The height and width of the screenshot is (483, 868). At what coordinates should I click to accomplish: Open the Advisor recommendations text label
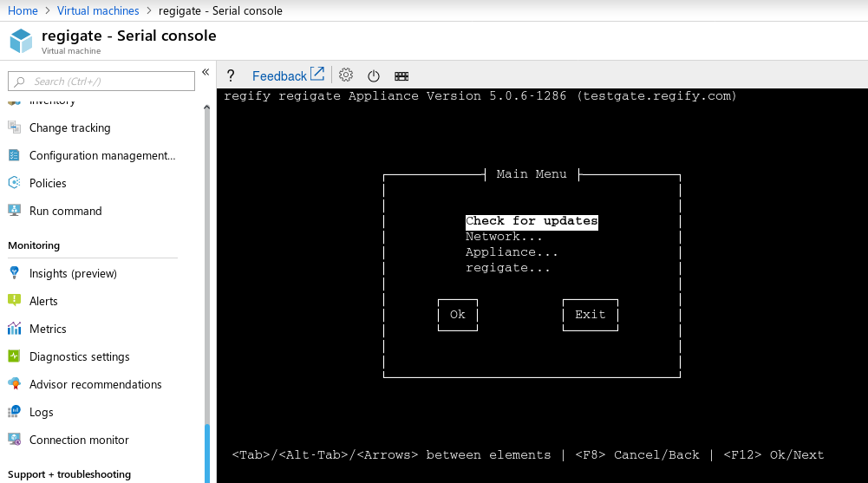point(95,384)
